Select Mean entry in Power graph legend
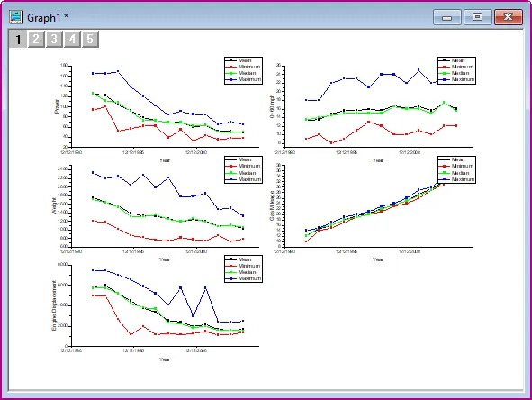The width and height of the screenshot is (532, 400). click(239, 60)
